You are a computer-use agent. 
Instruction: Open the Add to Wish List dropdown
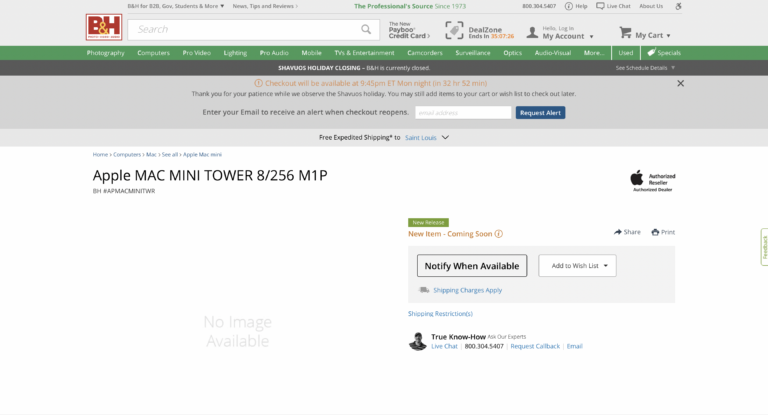click(577, 266)
